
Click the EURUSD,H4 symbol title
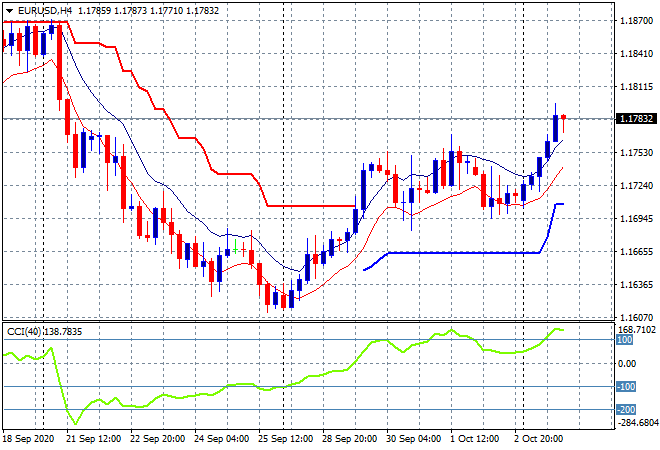pos(45,11)
